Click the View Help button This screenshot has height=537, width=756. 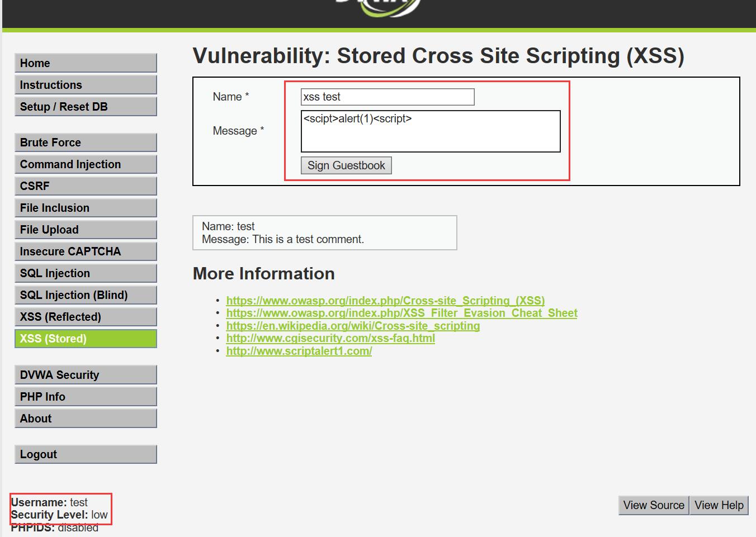719,505
